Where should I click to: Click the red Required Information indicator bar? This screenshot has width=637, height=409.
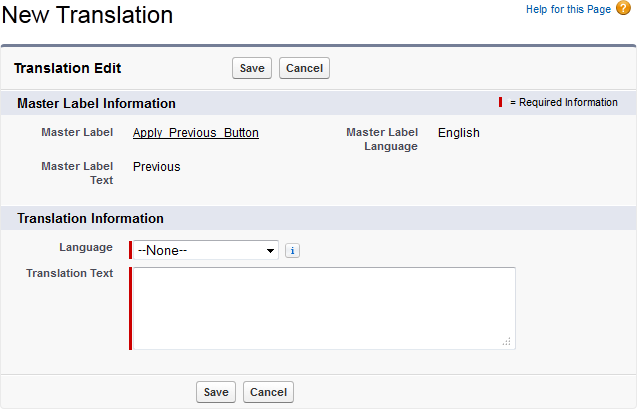(x=501, y=102)
